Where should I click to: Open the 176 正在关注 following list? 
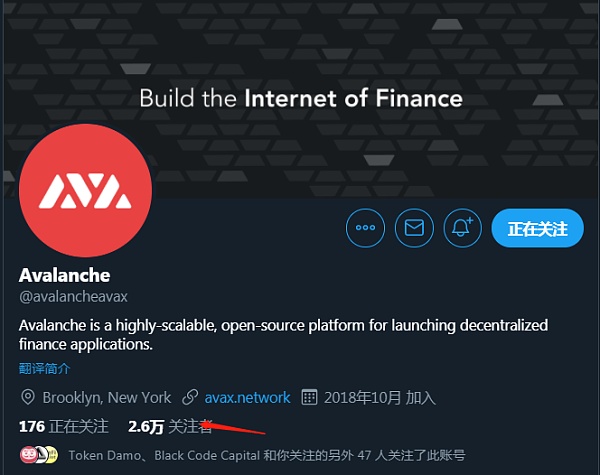point(64,426)
